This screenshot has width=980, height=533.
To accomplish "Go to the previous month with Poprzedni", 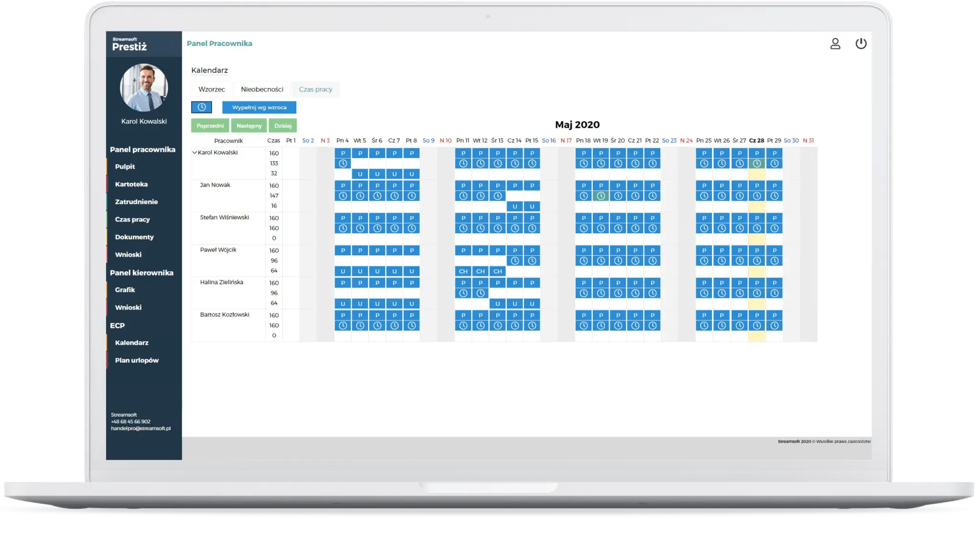I will 210,126.
